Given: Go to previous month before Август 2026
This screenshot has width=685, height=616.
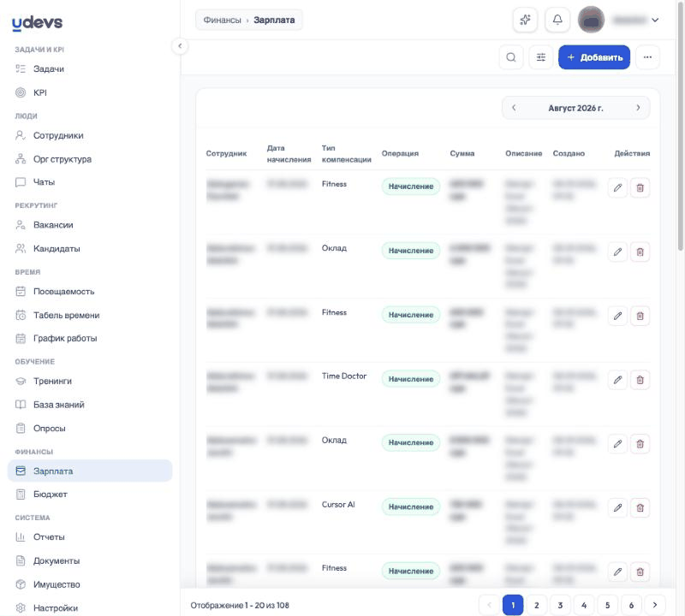Looking at the screenshot, I should click(x=514, y=108).
